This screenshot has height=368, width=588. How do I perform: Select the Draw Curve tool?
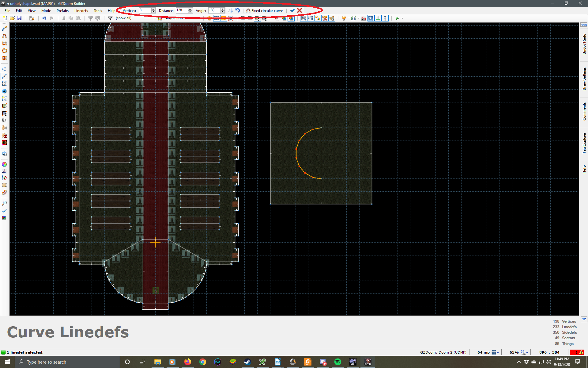click(x=4, y=36)
